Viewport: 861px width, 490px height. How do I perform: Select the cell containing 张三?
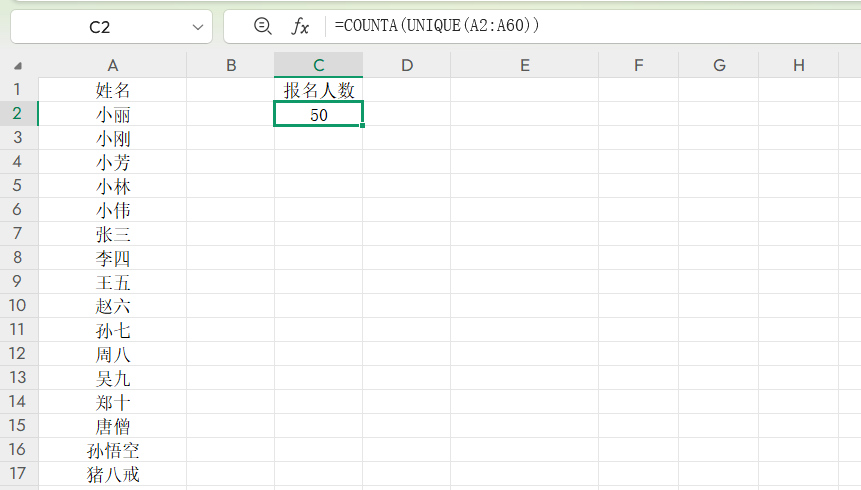coord(113,234)
